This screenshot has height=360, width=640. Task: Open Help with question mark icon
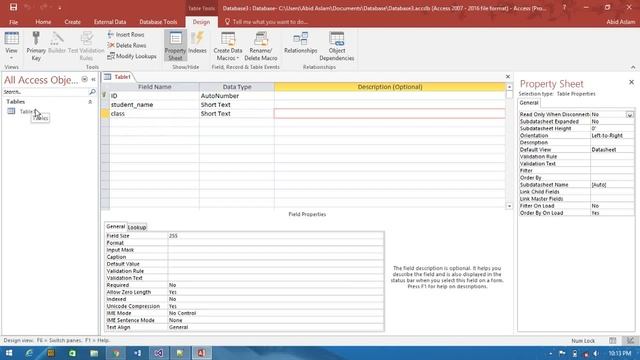pos(564,7)
